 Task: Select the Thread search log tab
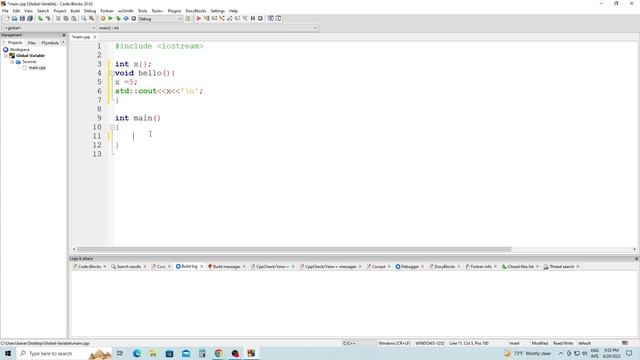(x=561, y=267)
